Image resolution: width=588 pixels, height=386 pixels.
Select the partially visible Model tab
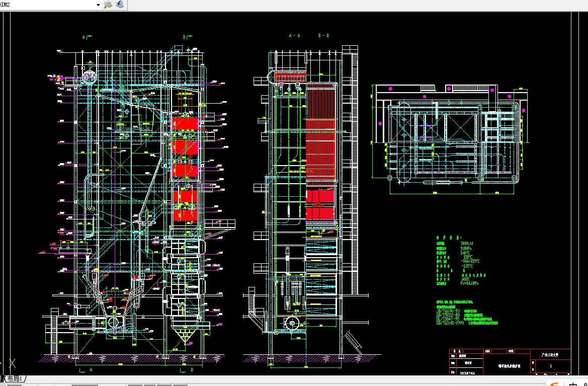[2, 378]
